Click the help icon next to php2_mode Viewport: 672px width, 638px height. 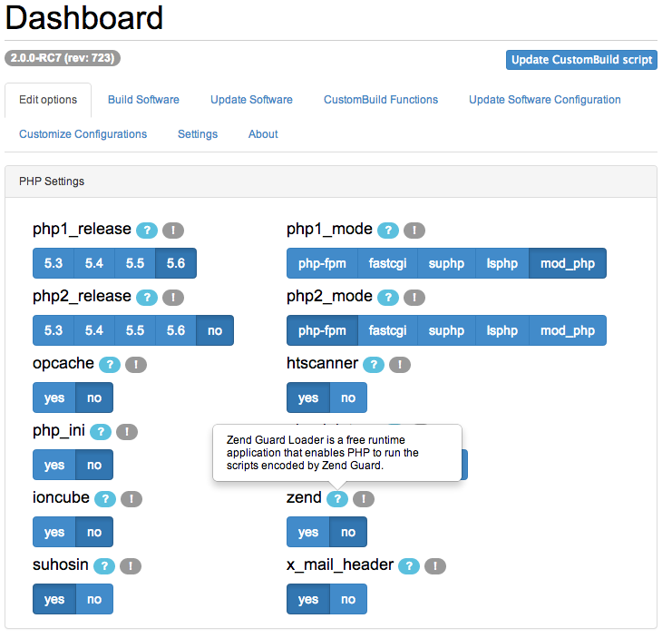[388, 297]
